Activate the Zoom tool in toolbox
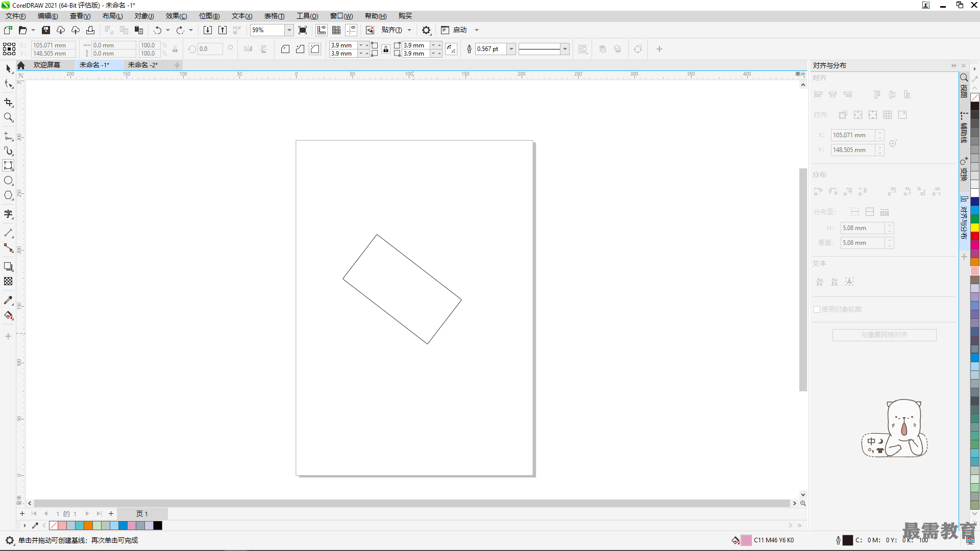The image size is (980, 551). tap(8, 117)
